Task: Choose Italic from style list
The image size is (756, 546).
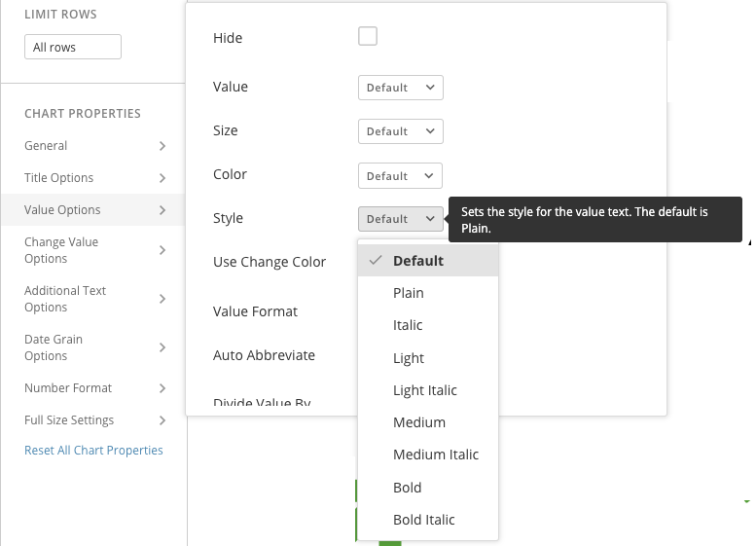Action: [408, 325]
